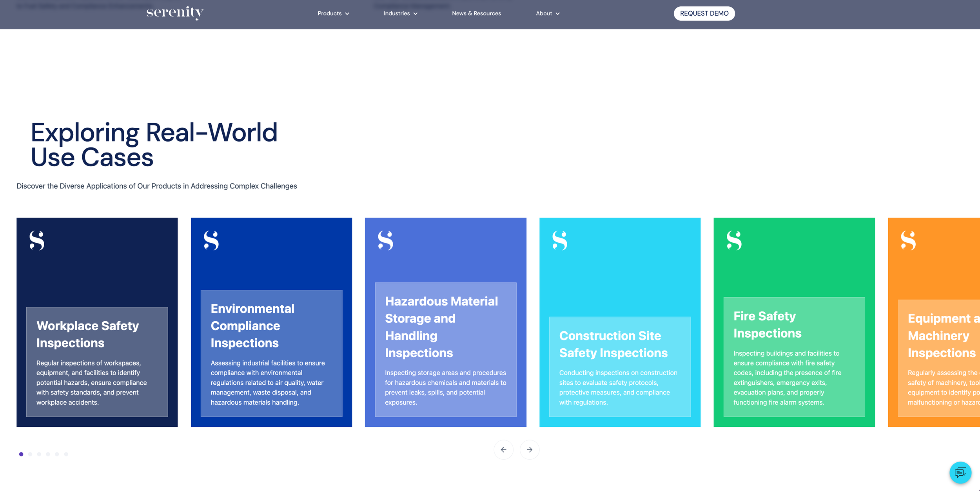The height and width of the screenshot is (491, 980).
Task: Expand the About dropdown menu
Action: [x=548, y=13]
